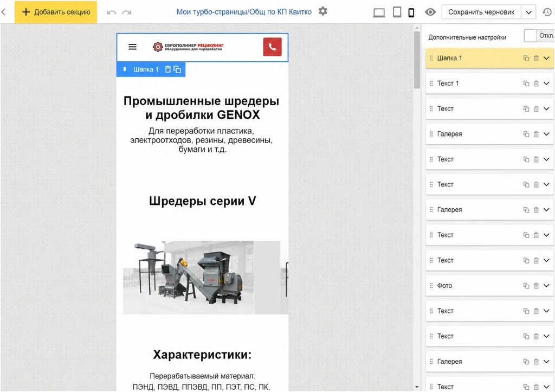555x392 pixels.
Task: Undo the last change
Action: pos(112,12)
